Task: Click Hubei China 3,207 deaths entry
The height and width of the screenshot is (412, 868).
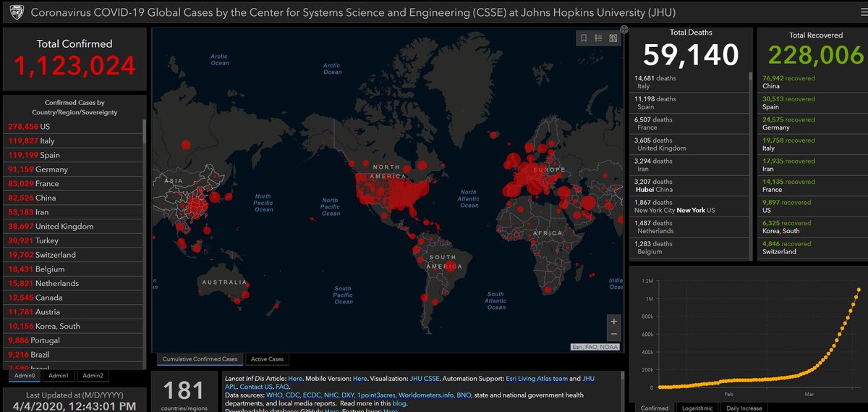Action: (690, 185)
